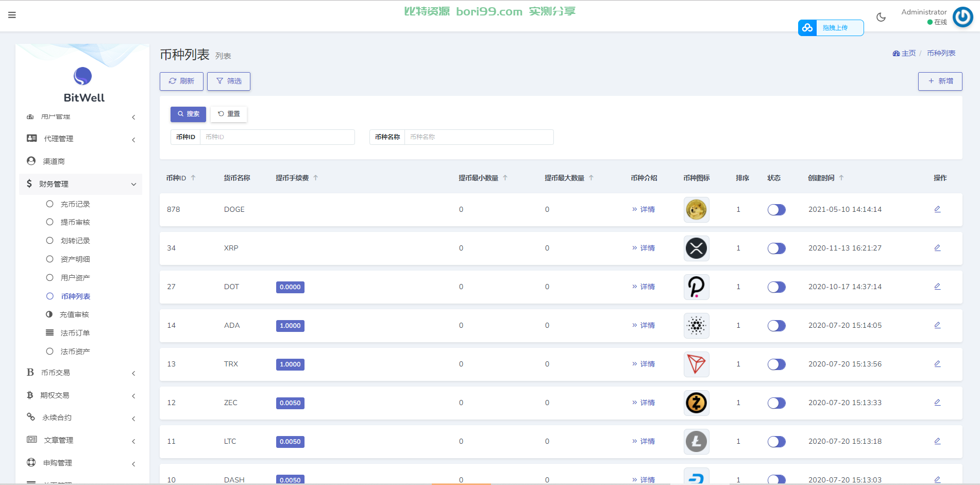This screenshot has width=980, height=485.
Task: Sort by 提币最大数量 column arrow
Action: pyautogui.click(x=592, y=178)
